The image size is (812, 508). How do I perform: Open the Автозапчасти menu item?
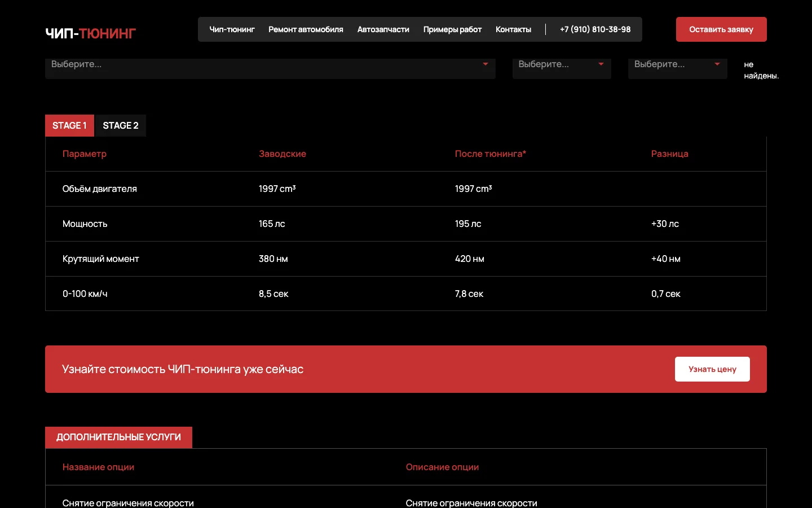pyautogui.click(x=383, y=29)
